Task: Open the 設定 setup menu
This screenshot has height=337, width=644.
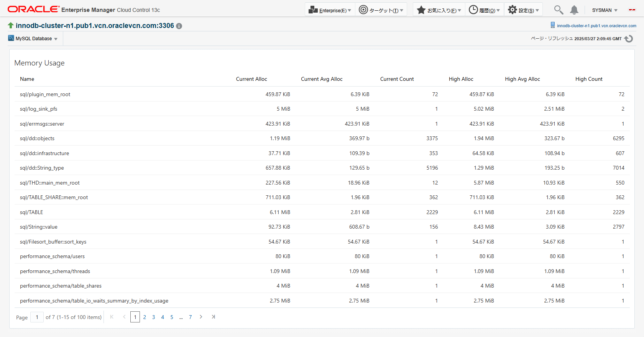Action: 523,10
